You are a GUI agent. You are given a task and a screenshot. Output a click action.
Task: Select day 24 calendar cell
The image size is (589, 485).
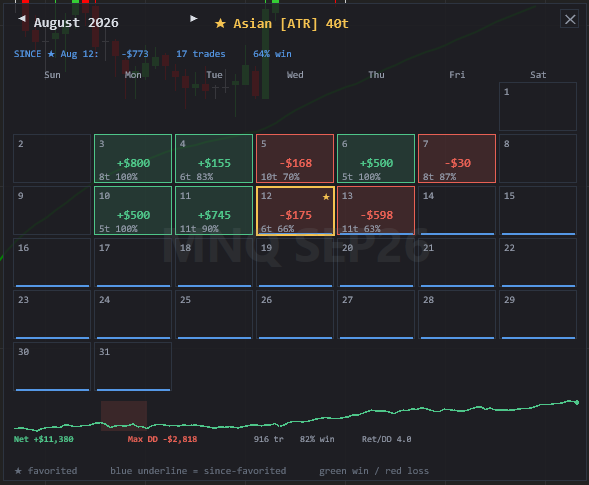pos(133,314)
